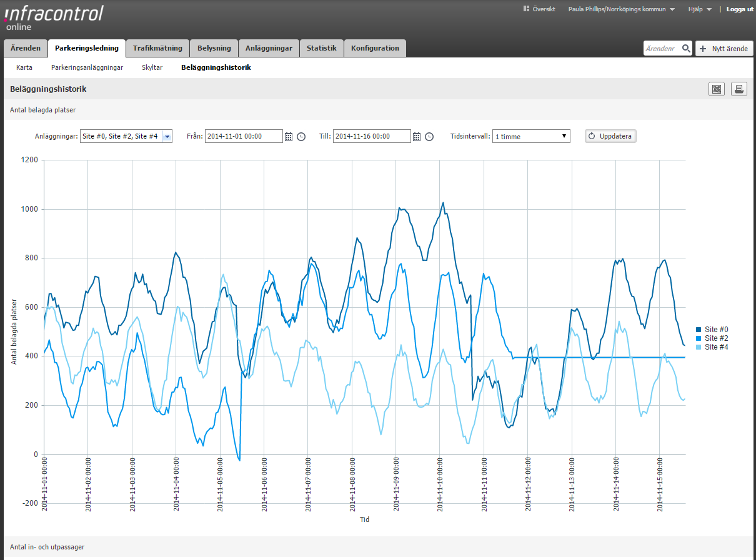The height and width of the screenshot is (560, 756).
Task: Click the Ärendenr search field
Action: [662, 48]
